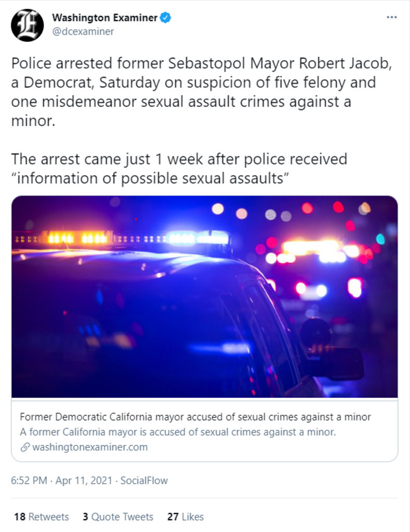Click the blue verified badge
The width and height of the screenshot is (410, 532).
pos(166,18)
